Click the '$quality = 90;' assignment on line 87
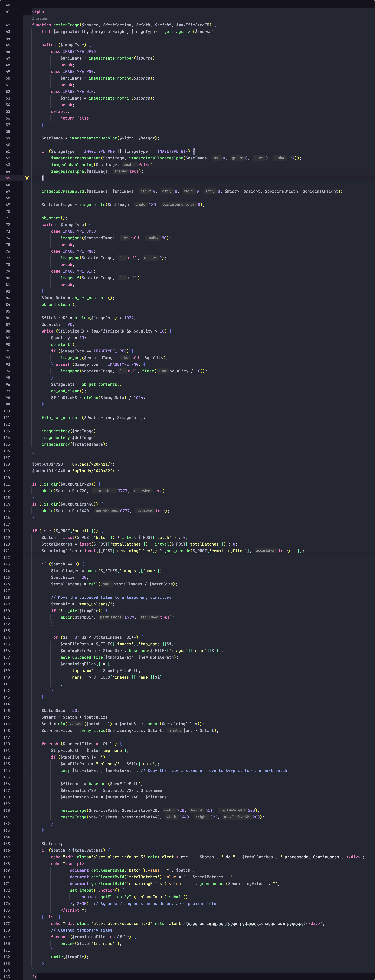Image resolution: width=375 pixels, height=980 pixels. coord(58,324)
